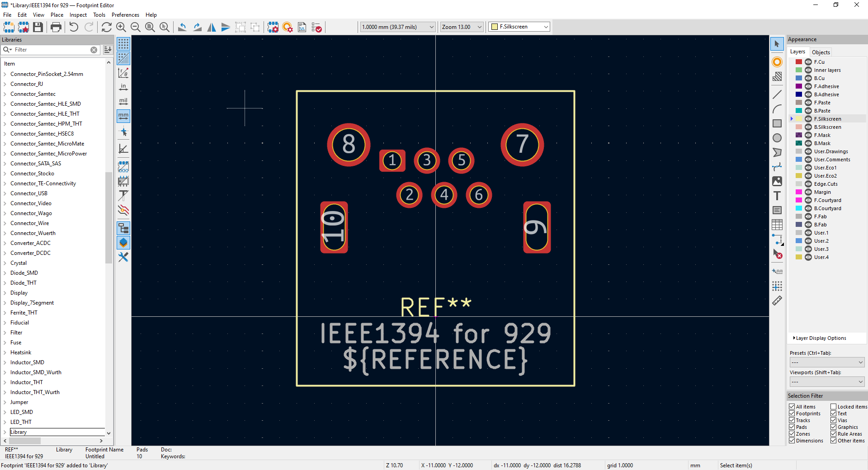Open the Inspect menu
The height and width of the screenshot is (470, 868).
click(x=78, y=15)
